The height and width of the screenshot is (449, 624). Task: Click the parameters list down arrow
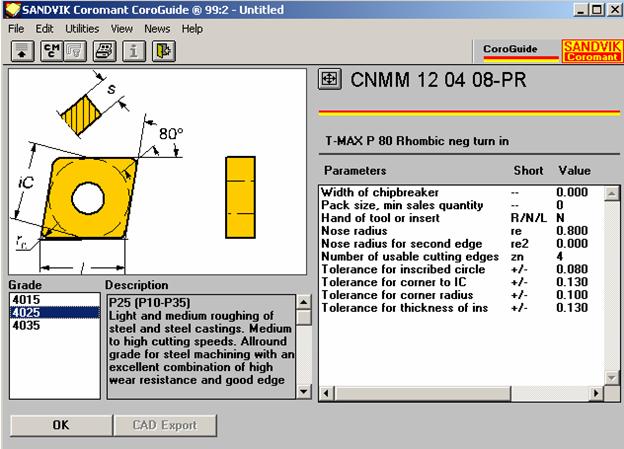pyautogui.click(x=611, y=377)
